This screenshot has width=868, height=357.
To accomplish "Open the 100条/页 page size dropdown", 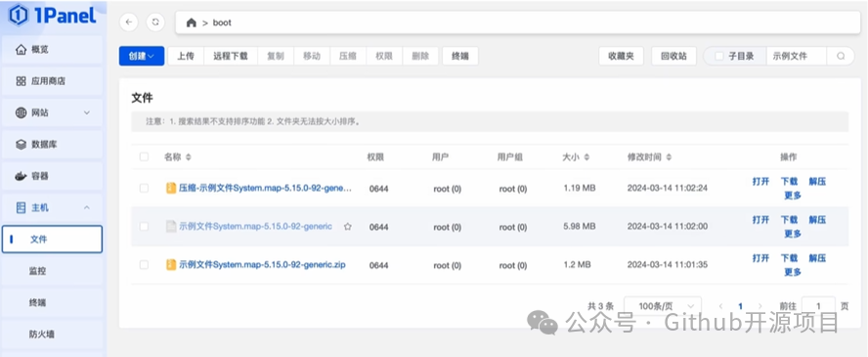I will [662, 306].
